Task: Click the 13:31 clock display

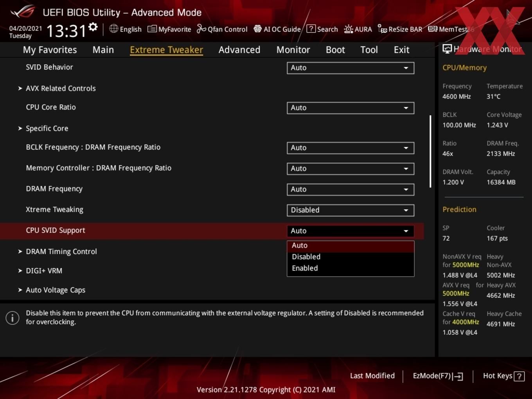Action: coord(66,31)
